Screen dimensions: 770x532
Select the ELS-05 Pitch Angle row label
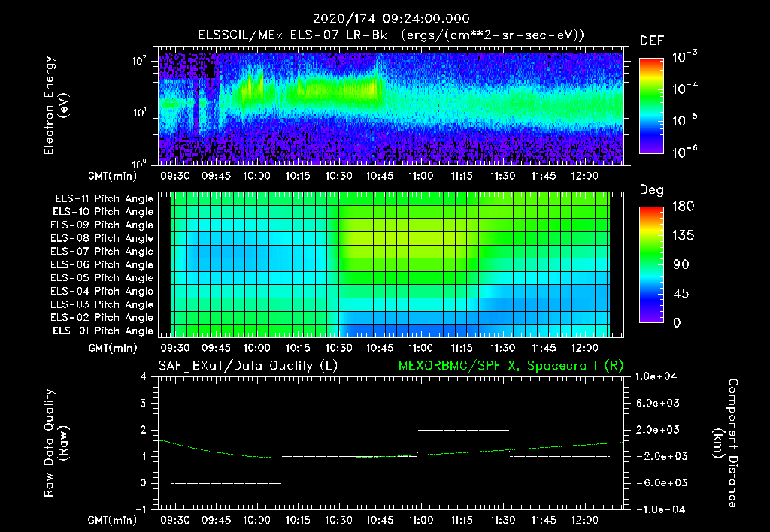click(x=102, y=278)
